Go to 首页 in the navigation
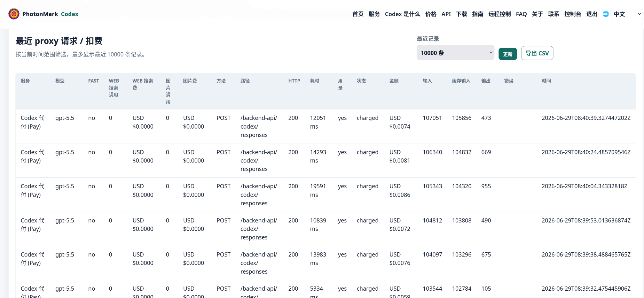Image resolution: width=644 pixels, height=298 pixels. [x=358, y=14]
